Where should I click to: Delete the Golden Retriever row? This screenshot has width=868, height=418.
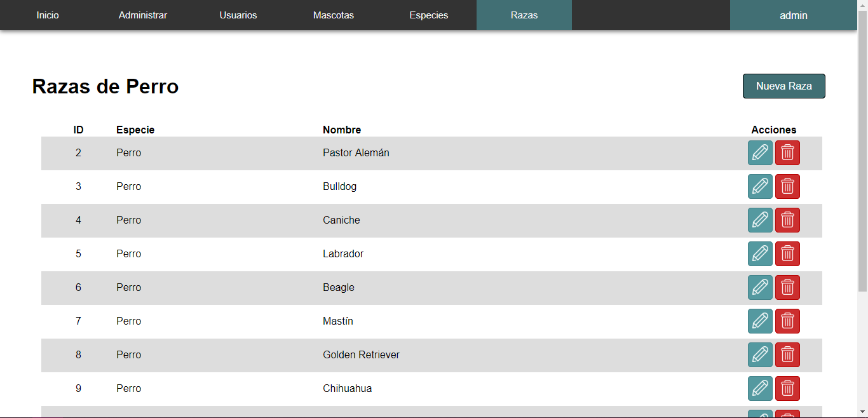787,354
